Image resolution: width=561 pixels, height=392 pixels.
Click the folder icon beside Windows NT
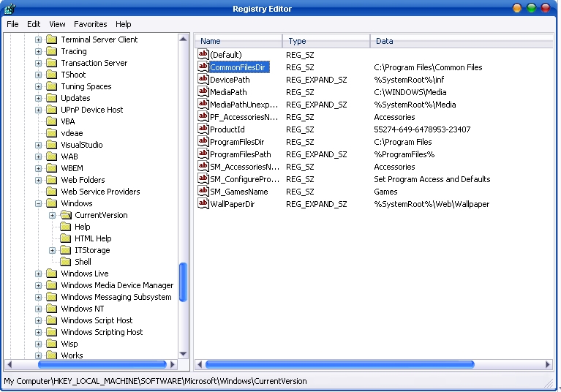[51, 309]
